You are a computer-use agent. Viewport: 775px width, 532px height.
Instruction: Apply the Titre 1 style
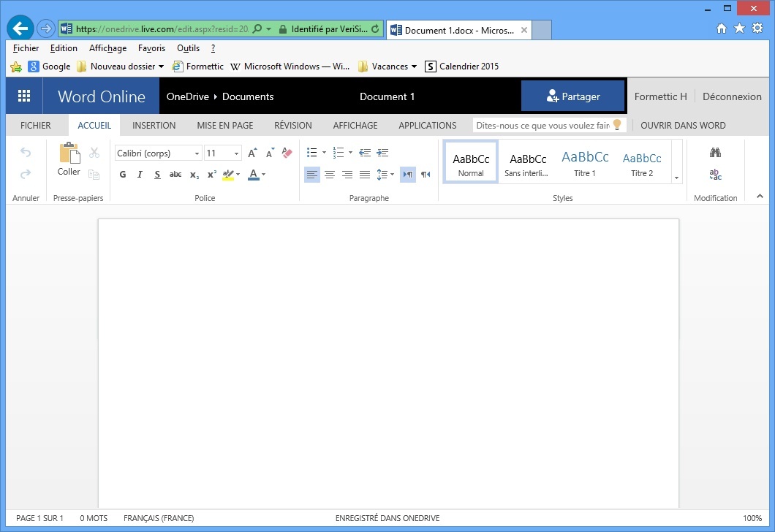tap(585, 162)
